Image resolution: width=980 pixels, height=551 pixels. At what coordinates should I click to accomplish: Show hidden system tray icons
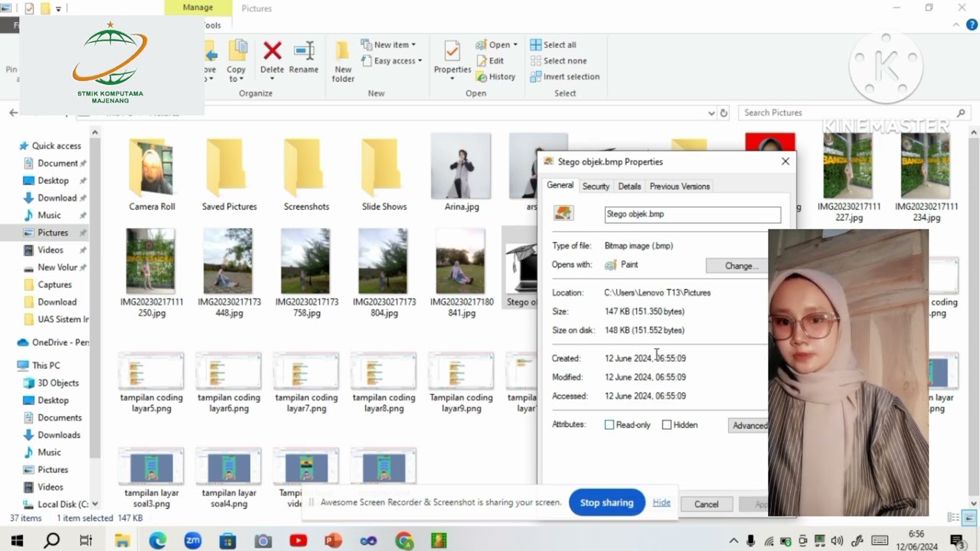tap(733, 541)
